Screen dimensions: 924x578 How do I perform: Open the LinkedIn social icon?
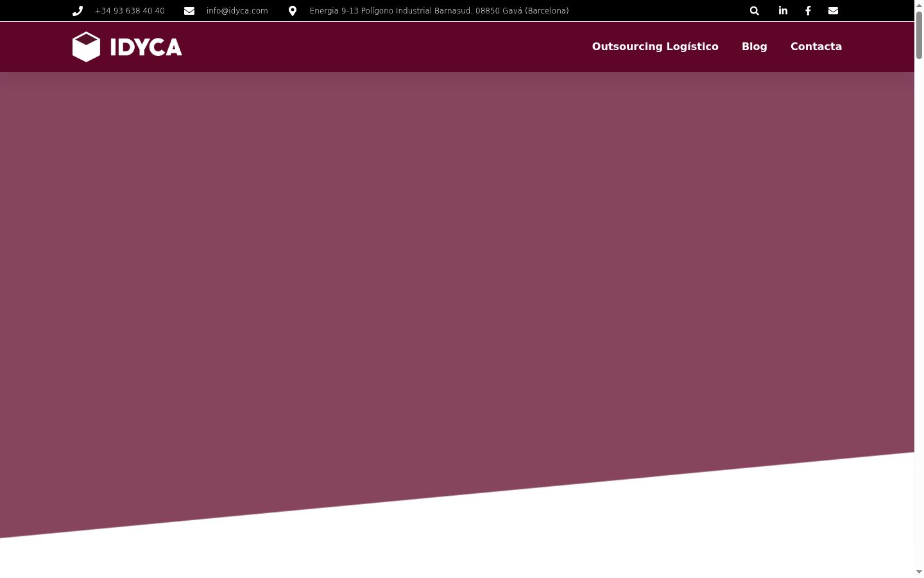tap(783, 10)
